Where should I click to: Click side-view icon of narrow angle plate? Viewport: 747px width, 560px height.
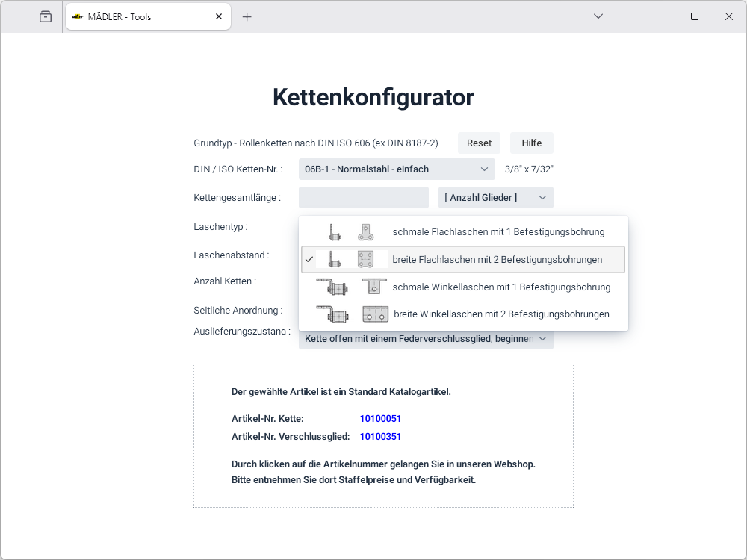[x=332, y=287]
